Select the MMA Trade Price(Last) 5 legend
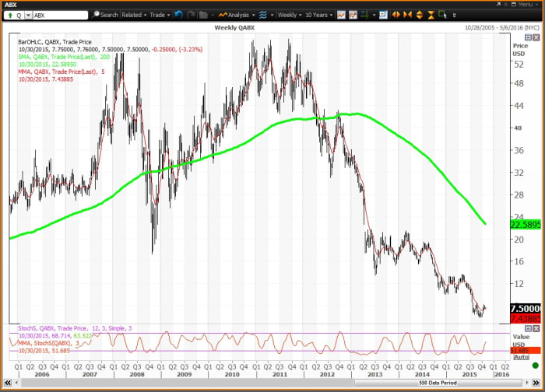This screenshot has width=545, height=392. coord(62,72)
